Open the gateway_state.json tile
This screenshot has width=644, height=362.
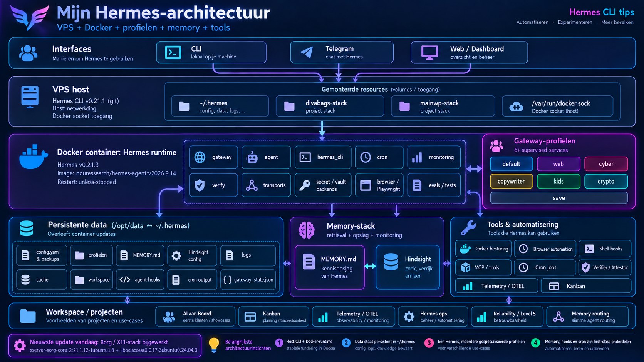tap(248, 280)
